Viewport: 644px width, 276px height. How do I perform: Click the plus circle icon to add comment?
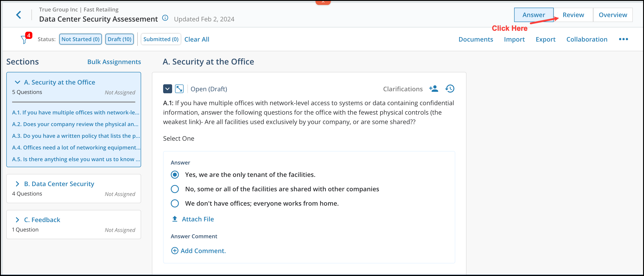[x=175, y=251]
